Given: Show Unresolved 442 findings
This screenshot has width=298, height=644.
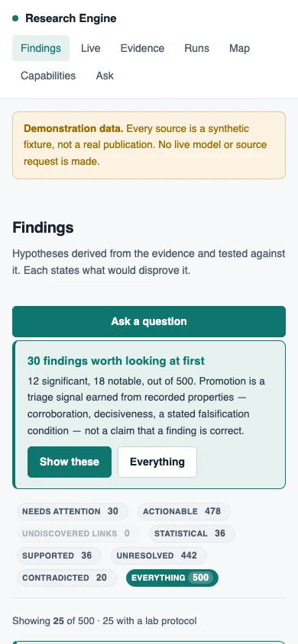Looking at the screenshot, I should click(x=159, y=555).
